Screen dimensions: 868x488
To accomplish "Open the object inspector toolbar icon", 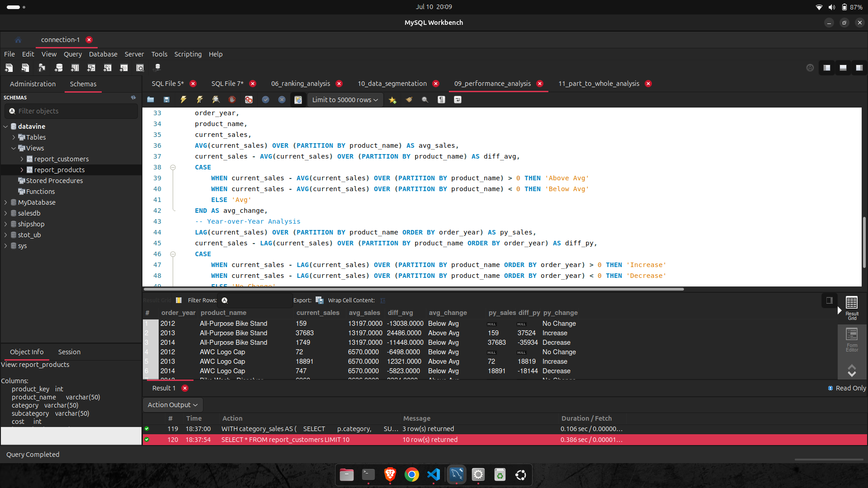I will (x=42, y=68).
